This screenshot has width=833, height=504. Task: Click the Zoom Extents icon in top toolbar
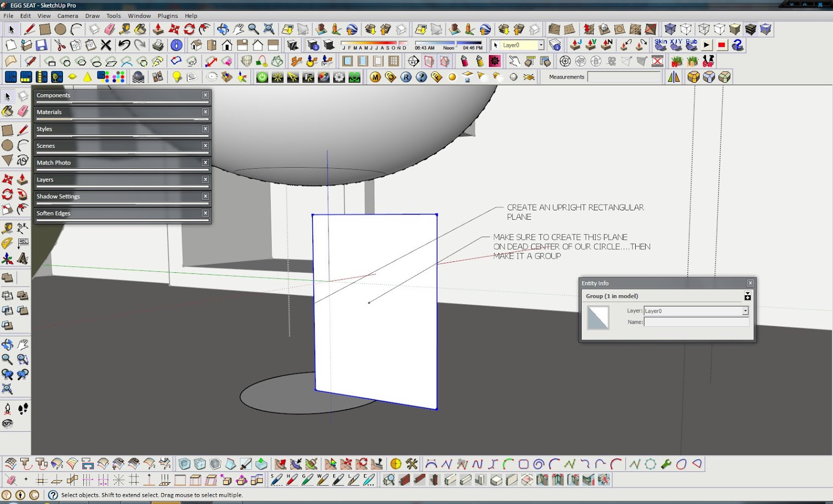(x=269, y=29)
